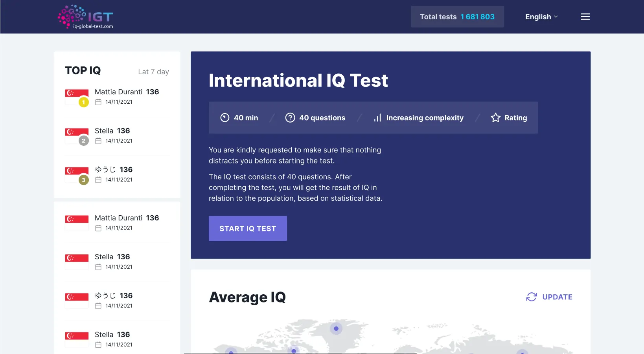Click the '40 min' label

[x=246, y=118]
